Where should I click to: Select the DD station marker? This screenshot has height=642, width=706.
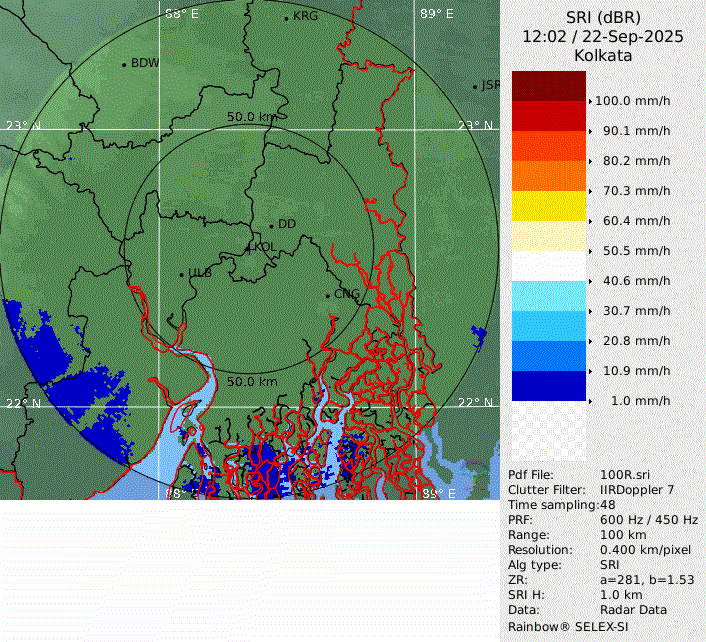tap(271, 225)
